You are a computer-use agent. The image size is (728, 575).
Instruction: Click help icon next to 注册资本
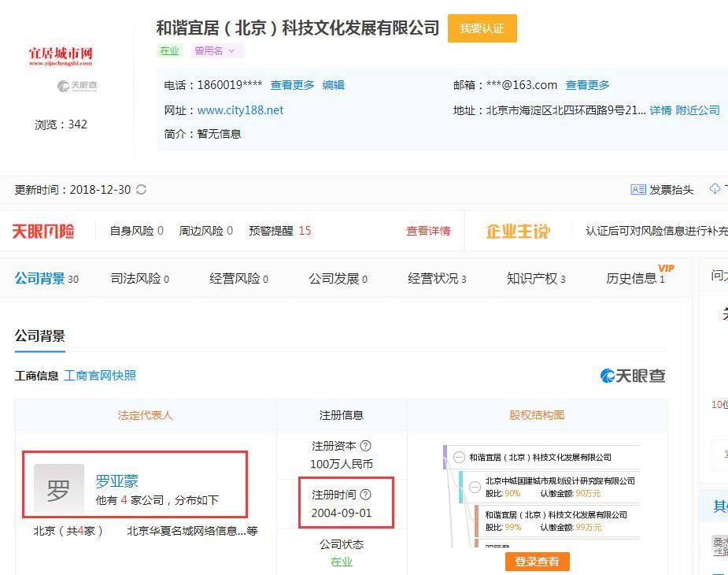365,446
